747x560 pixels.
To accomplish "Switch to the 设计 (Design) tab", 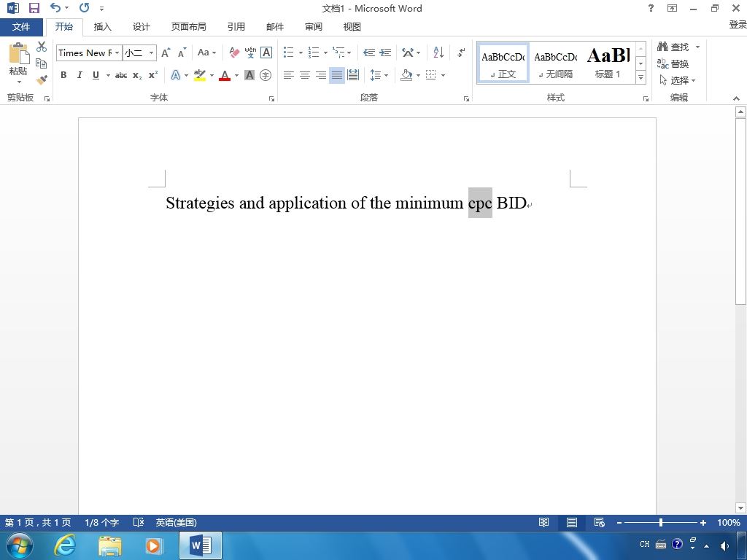I will (x=141, y=27).
